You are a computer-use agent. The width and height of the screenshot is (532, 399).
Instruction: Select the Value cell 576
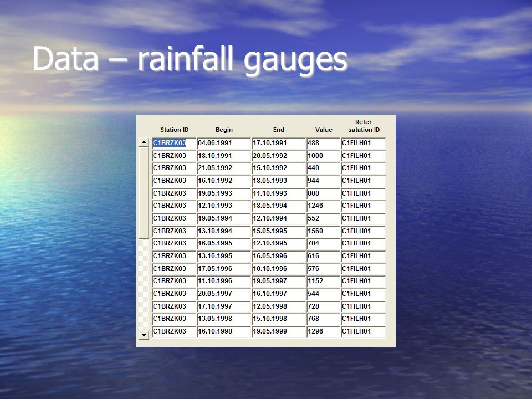(323, 269)
